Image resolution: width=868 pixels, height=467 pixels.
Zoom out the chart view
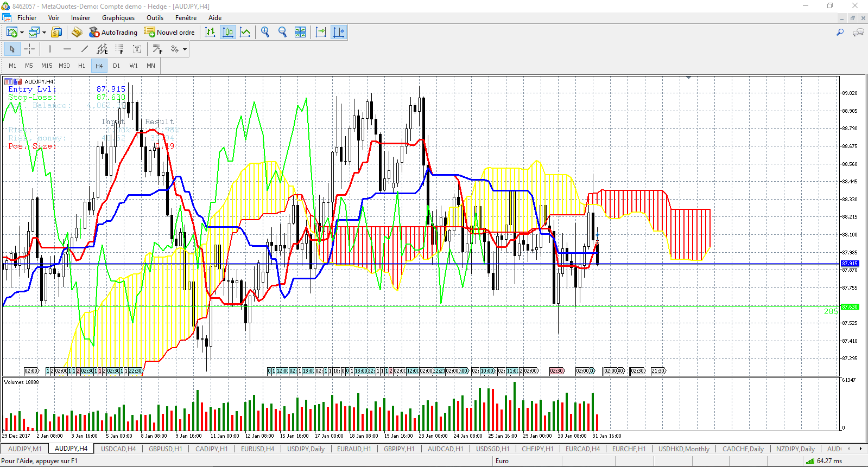point(282,32)
